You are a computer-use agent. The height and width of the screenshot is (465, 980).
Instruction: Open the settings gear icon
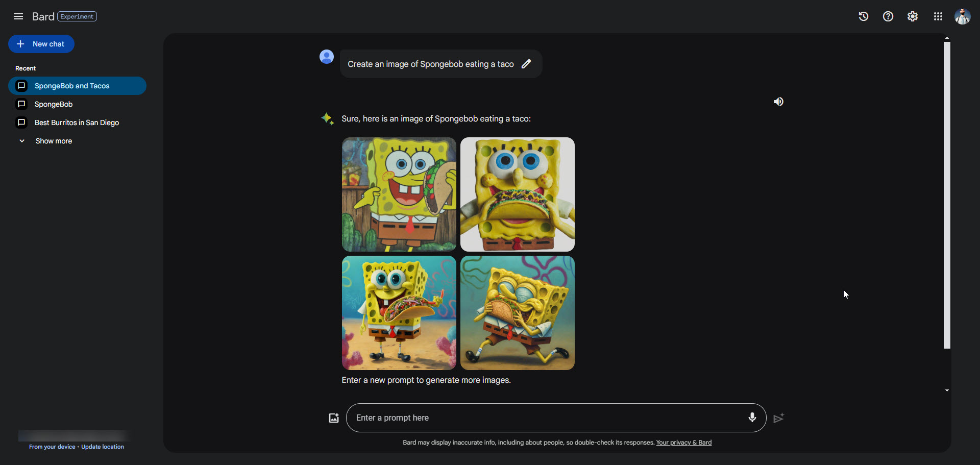[x=913, y=16]
